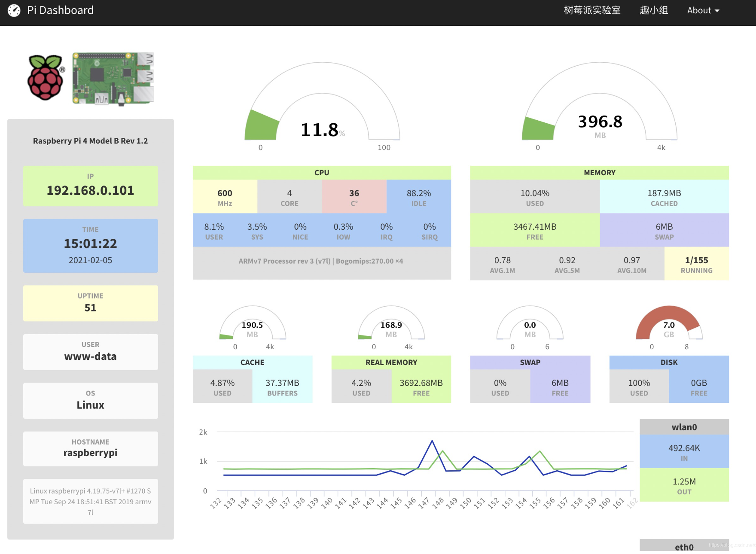Click the peak of the blue network line
The height and width of the screenshot is (554, 756).
click(432, 441)
